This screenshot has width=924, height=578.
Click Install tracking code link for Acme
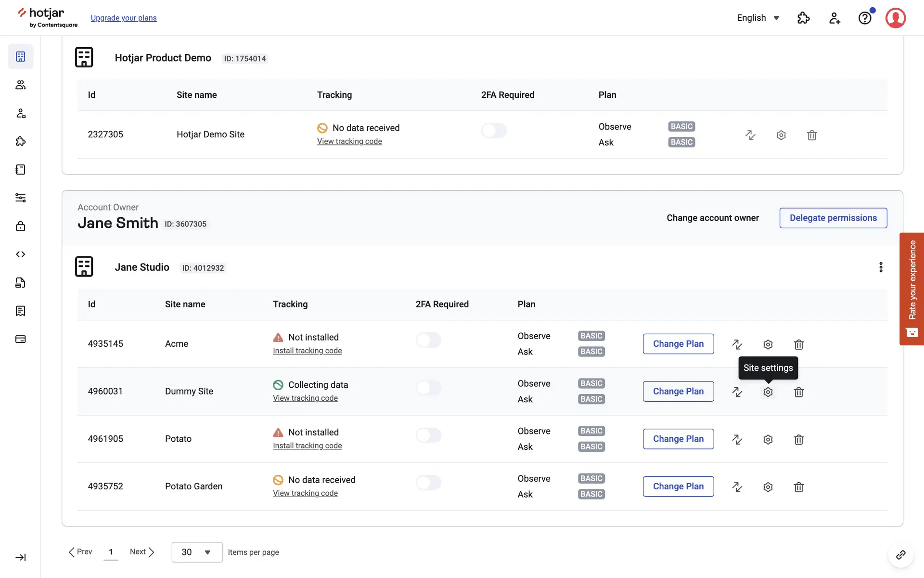point(307,351)
